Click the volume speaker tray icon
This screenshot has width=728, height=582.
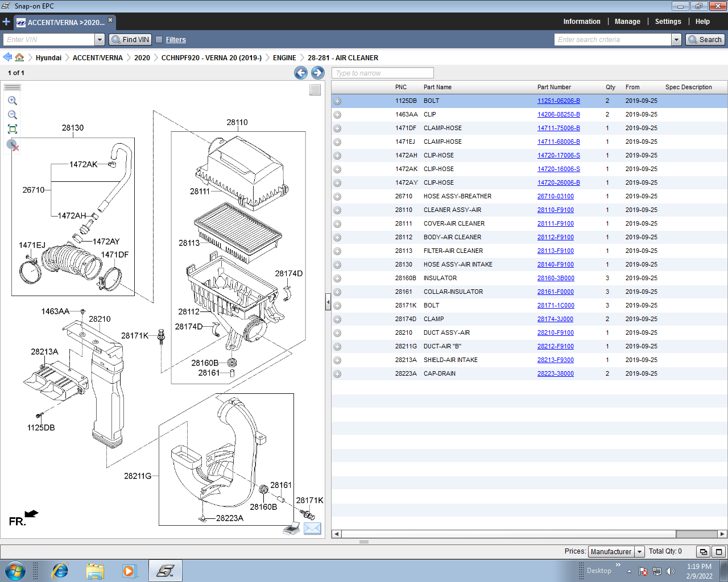[x=671, y=571]
